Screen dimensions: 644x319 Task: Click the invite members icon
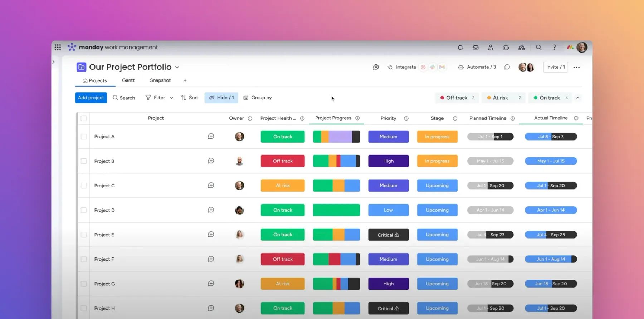491,48
